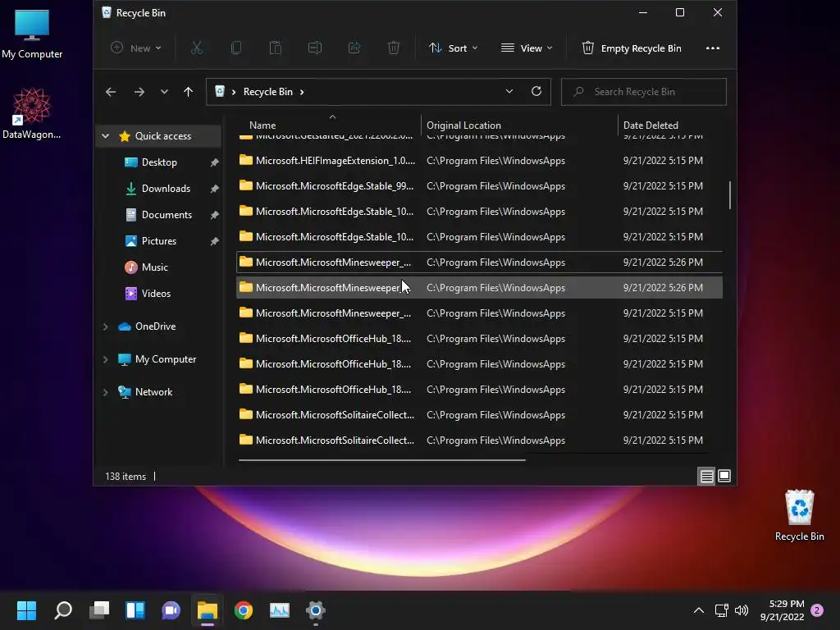This screenshot has height=630, width=840.
Task: Select Videos in sidebar
Action: [x=156, y=294]
